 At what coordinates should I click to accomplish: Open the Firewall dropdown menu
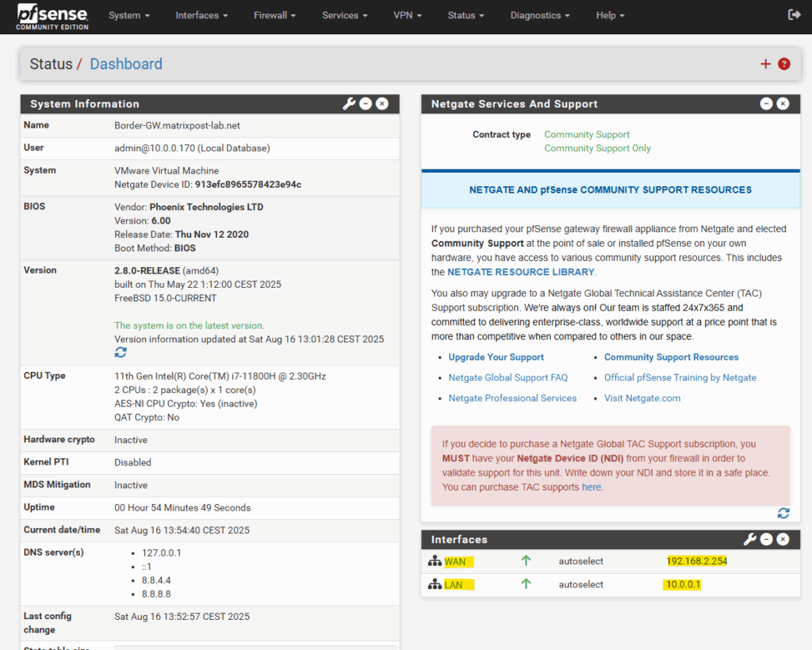pyautogui.click(x=274, y=16)
